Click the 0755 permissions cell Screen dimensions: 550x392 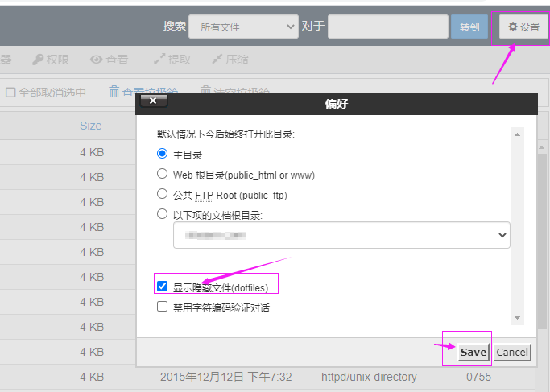[x=478, y=377]
